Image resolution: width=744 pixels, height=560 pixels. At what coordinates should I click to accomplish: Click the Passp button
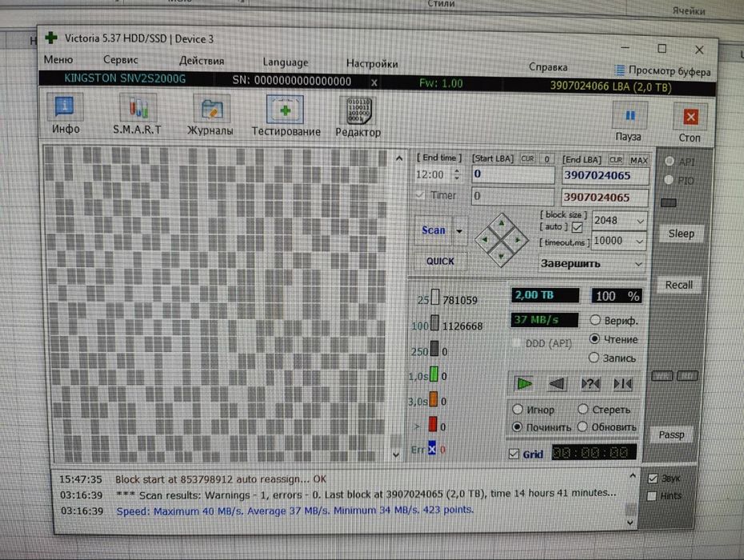pyautogui.click(x=671, y=434)
